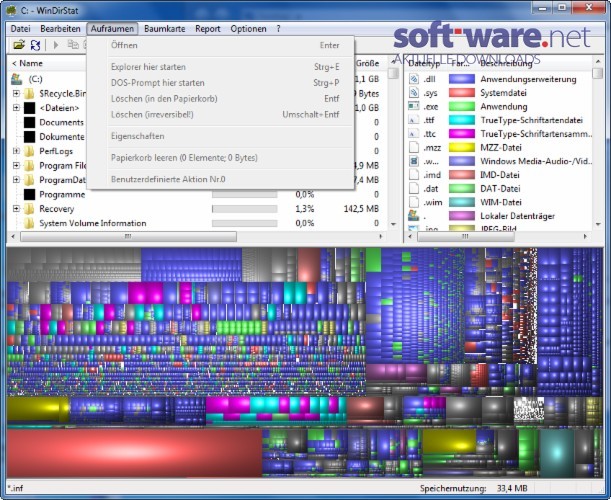611x500 pixels.
Task: Click the .sys file type icon
Action: click(413, 93)
